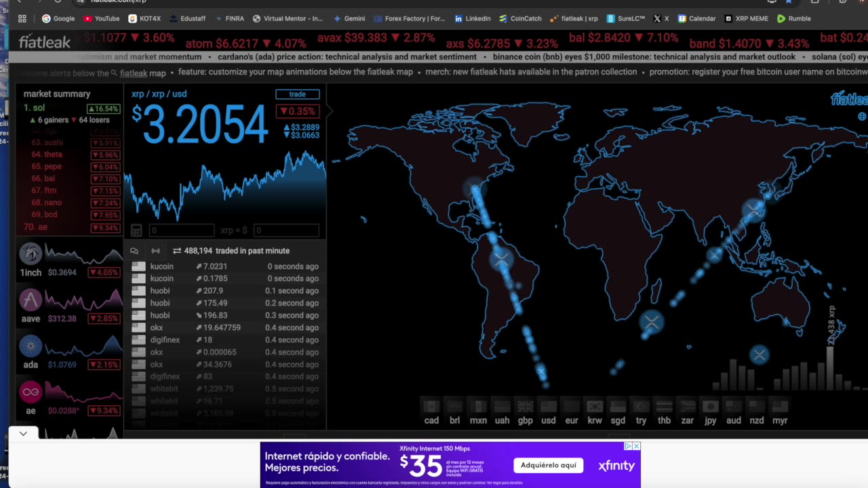868x488 pixels.
Task: Click the thb flag icon
Action: (x=664, y=407)
